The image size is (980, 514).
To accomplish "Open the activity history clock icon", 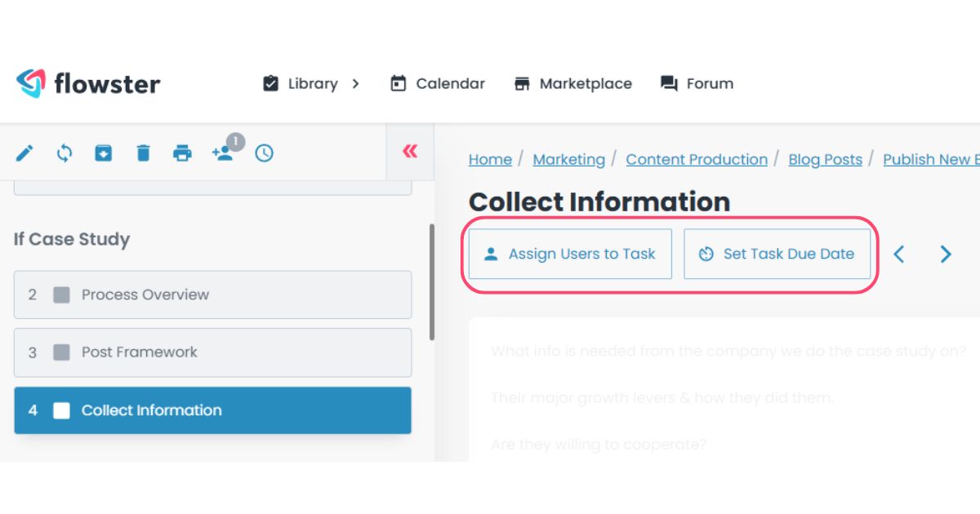I will pos(264,153).
